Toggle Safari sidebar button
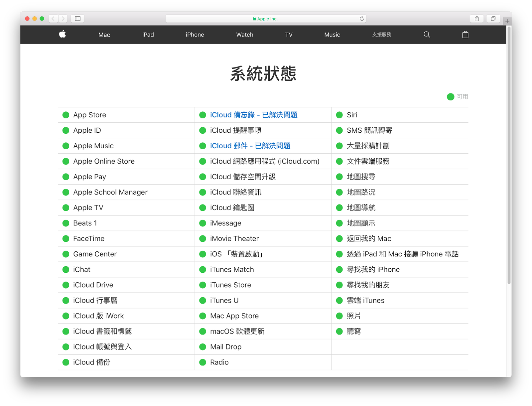 [78, 19]
